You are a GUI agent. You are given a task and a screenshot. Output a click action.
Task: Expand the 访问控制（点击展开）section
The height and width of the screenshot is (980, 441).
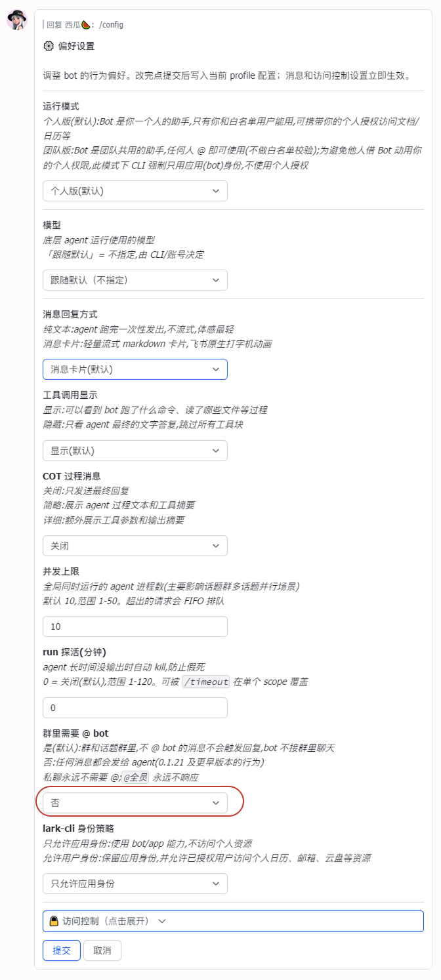point(233,921)
